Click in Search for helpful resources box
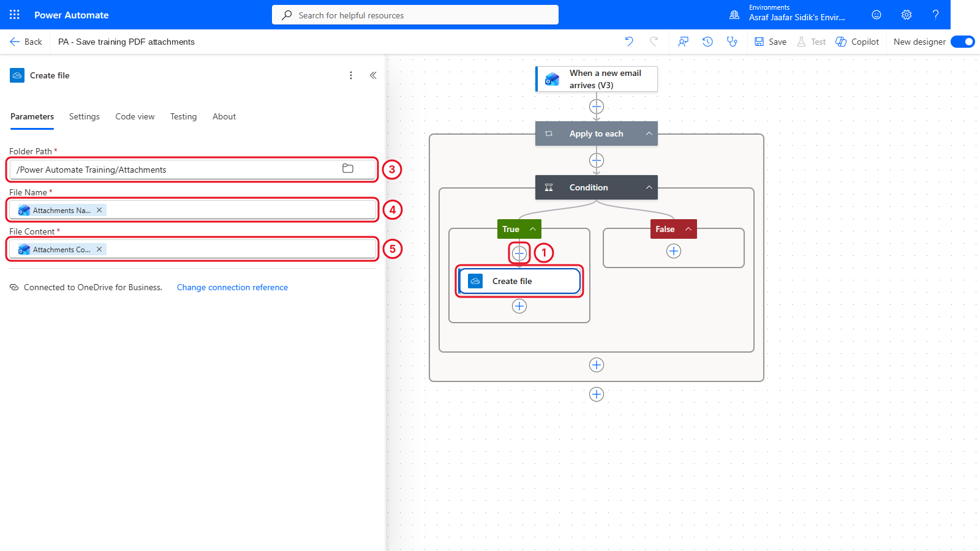 415,15
